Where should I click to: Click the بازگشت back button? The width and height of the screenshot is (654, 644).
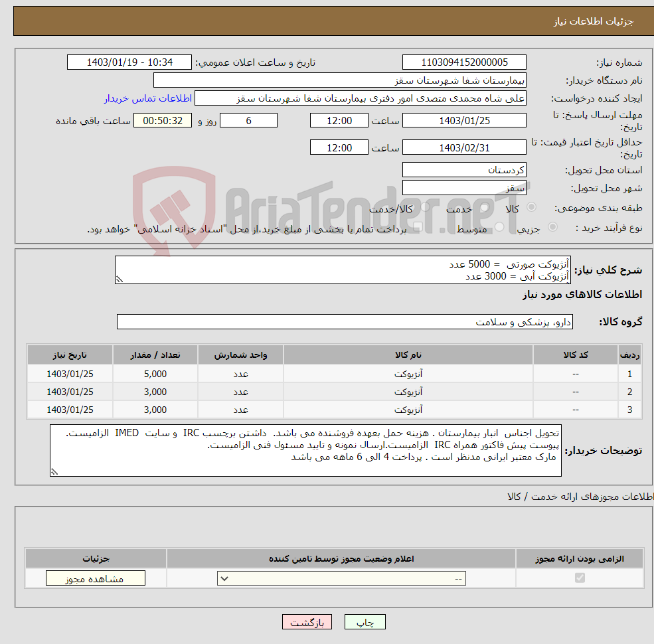click(307, 622)
